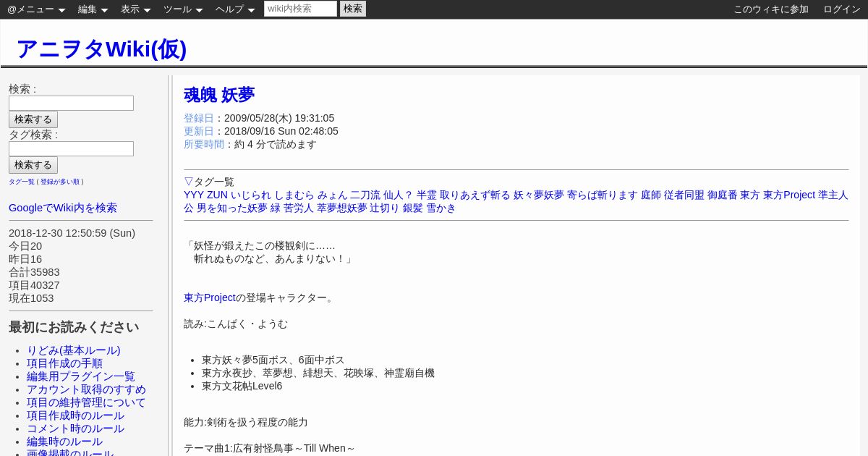Click the 魂魄 妖夢 article title

[219, 95]
